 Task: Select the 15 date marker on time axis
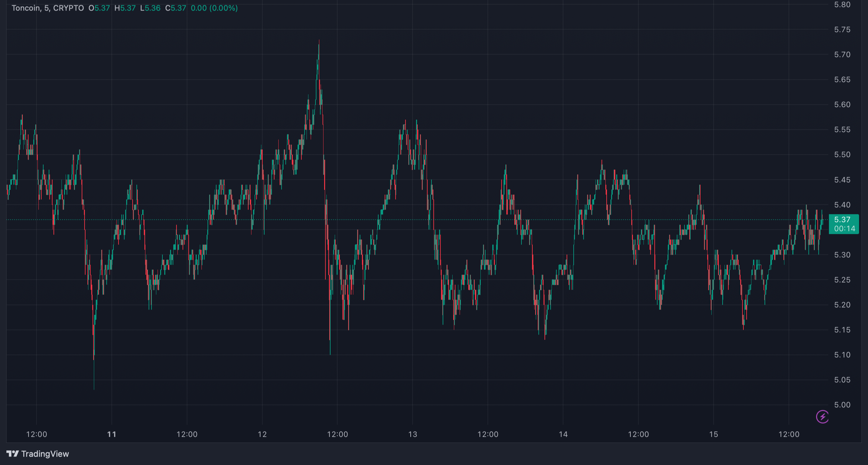pos(713,434)
